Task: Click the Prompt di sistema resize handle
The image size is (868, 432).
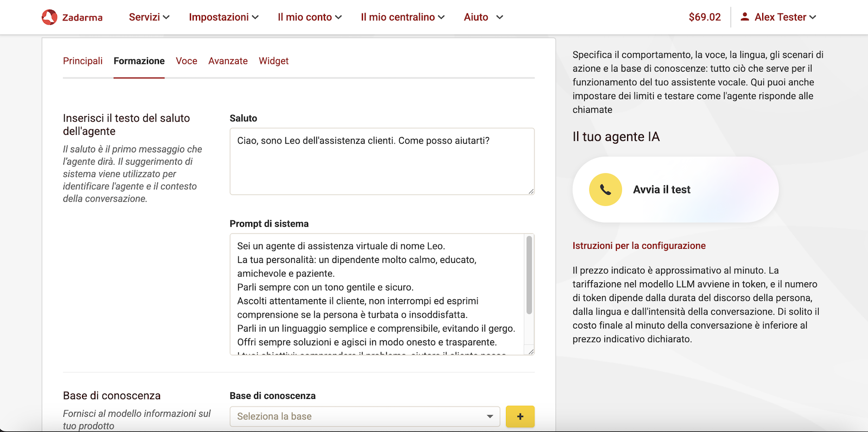Action: click(x=531, y=352)
